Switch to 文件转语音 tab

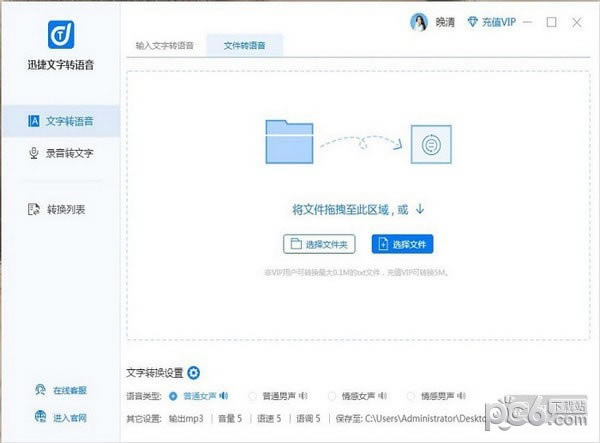245,45
